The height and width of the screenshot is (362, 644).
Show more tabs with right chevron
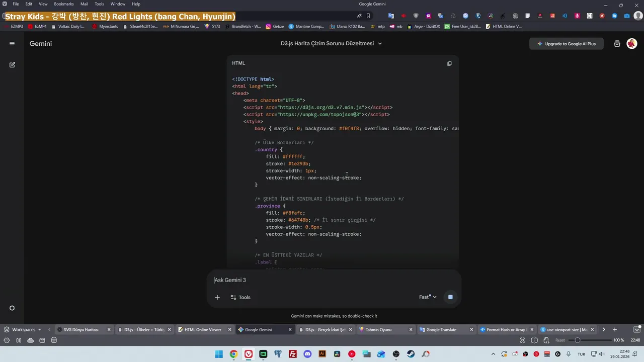click(x=604, y=330)
